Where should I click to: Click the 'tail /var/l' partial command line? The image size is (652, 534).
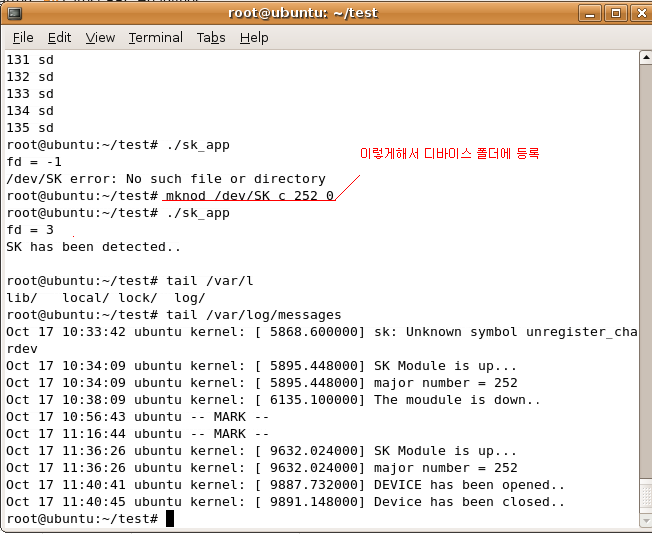[x=210, y=281]
